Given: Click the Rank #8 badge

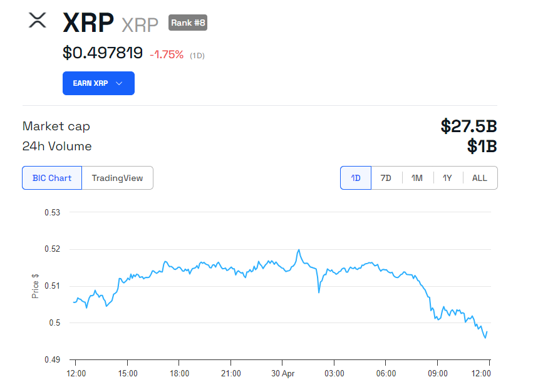Looking at the screenshot, I should click(x=187, y=23).
